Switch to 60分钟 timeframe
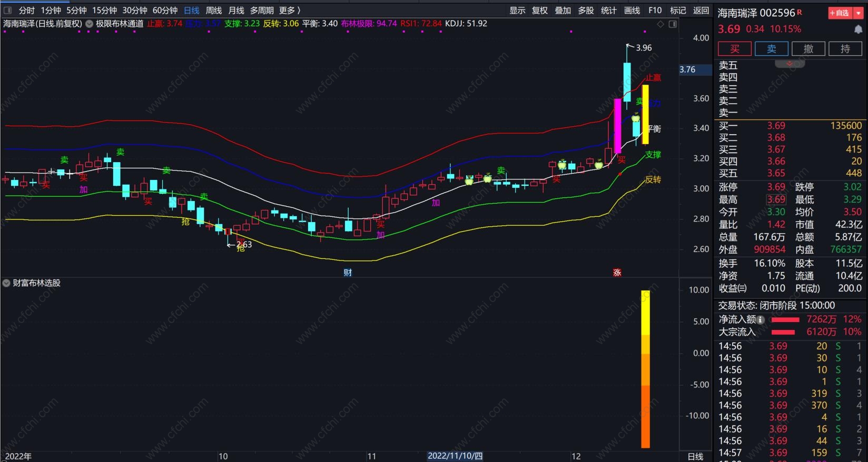The height and width of the screenshot is (462, 868). pyautogui.click(x=165, y=10)
